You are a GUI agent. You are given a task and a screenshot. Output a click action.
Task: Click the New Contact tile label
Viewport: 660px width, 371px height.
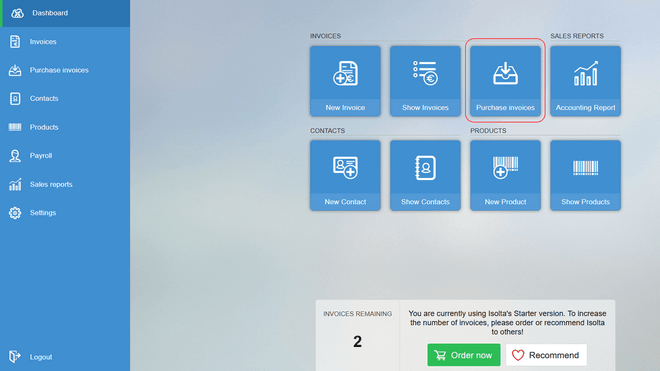[345, 202]
